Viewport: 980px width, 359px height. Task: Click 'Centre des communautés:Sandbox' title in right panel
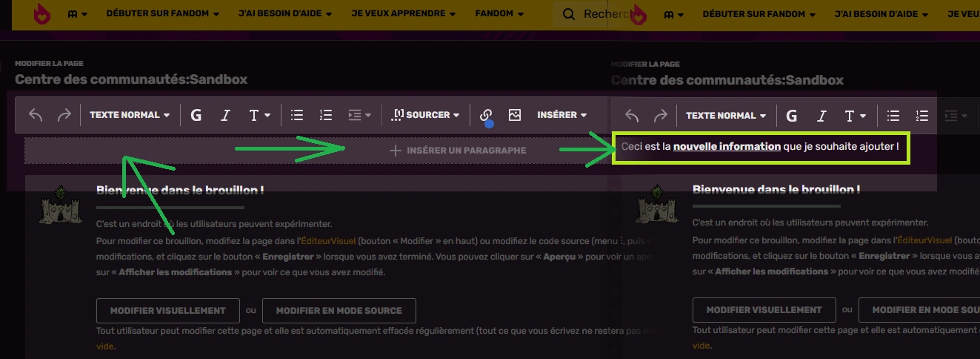(727, 80)
